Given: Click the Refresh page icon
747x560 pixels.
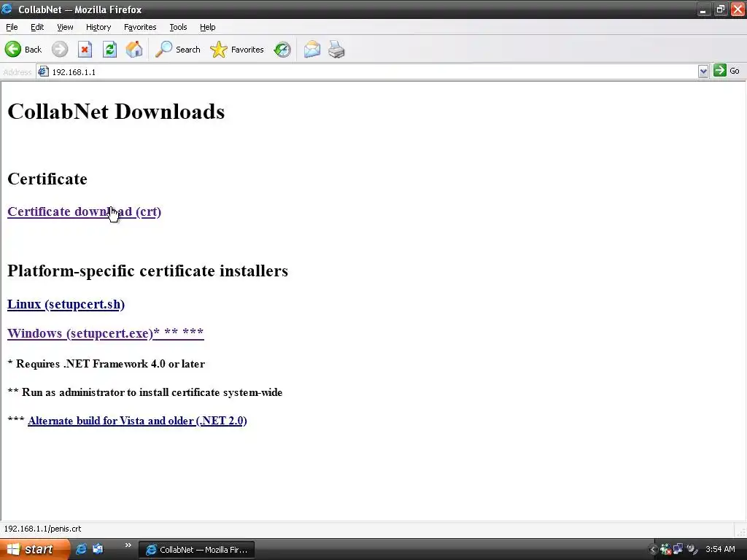Looking at the screenshot, I should [x=109, y=49].
